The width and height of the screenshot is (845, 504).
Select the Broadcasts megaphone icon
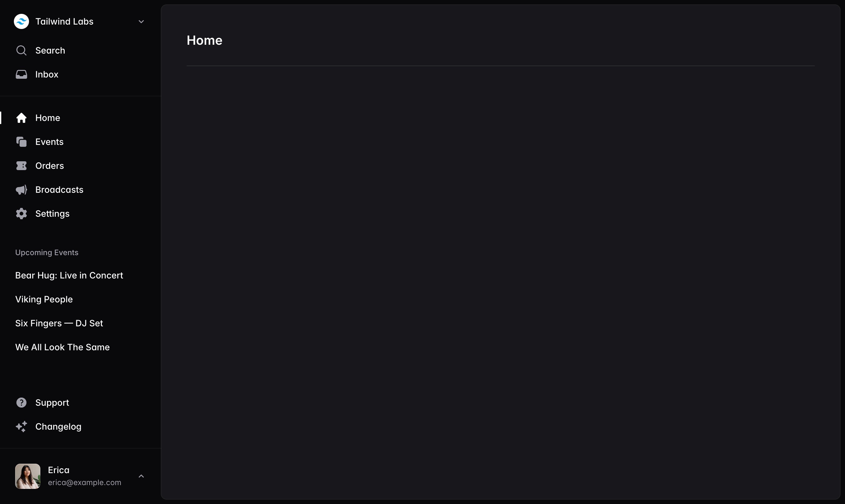21,190
